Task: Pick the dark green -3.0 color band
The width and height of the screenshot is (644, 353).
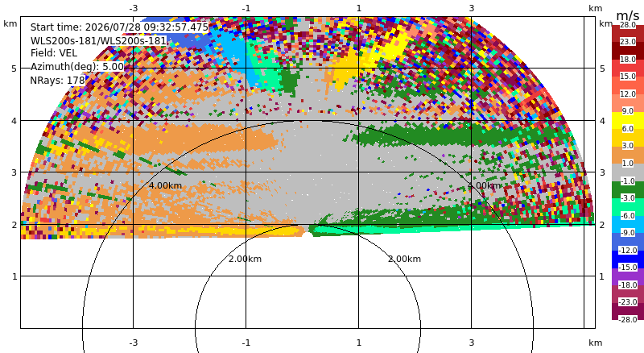Action: pos(628,190)
